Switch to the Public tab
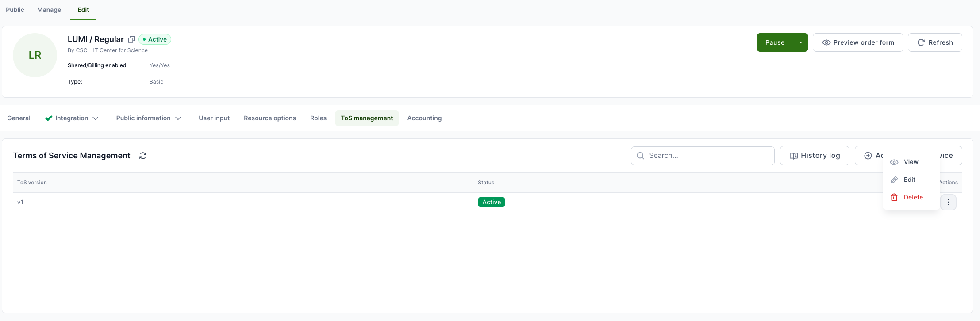Image resolution: width=980 pixels, height=321 pixels. click(15, 10)
